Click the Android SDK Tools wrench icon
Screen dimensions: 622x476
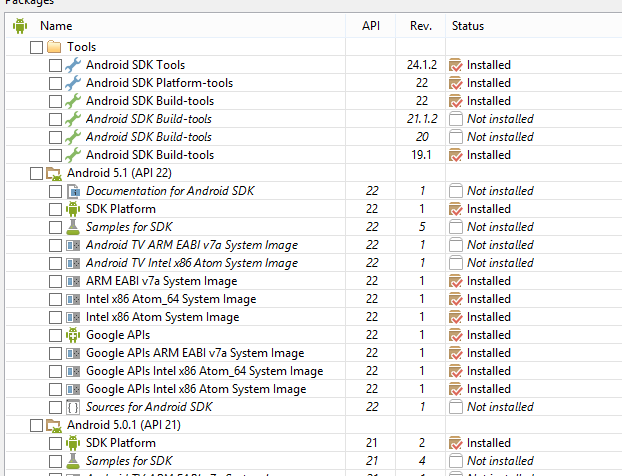(x=72, y=65)
